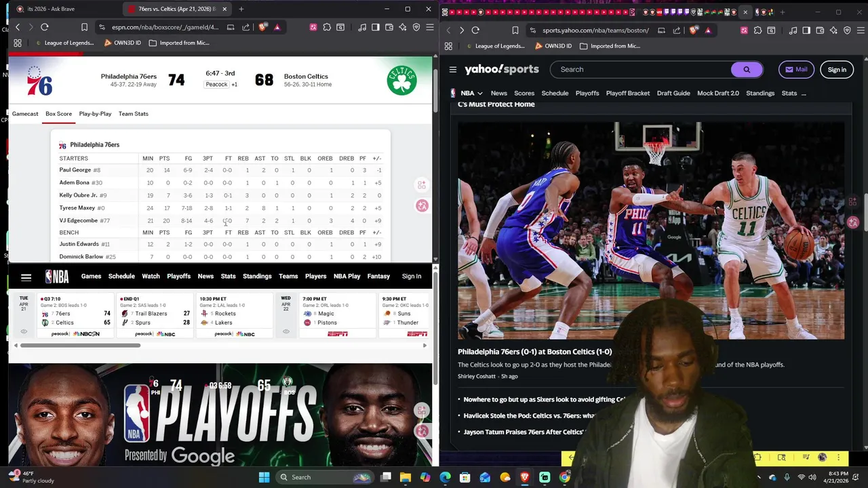Open the Brave wallet in ESPN window
Screen dimensions: 868x488
click(389, 27)
